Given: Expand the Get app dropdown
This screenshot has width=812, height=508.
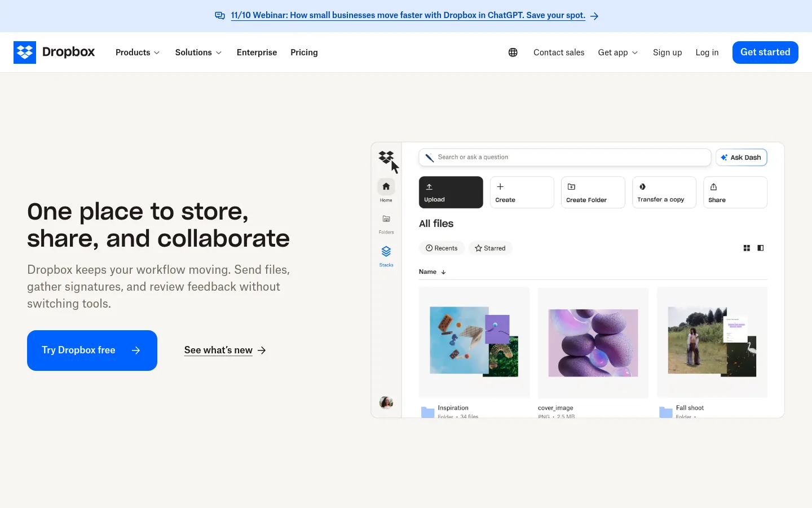Looking at the screenshot, I should (618, 52).
